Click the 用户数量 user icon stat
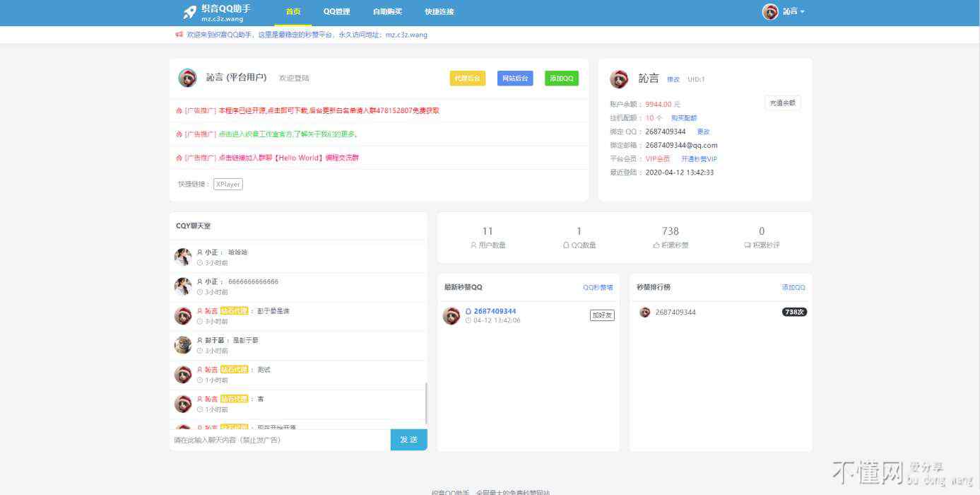Screen dimensions: 980x495 [x=473, y=245]
